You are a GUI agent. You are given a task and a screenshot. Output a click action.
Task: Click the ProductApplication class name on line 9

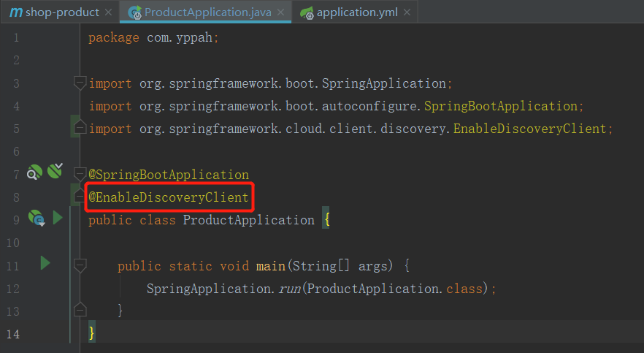[248, 220]
